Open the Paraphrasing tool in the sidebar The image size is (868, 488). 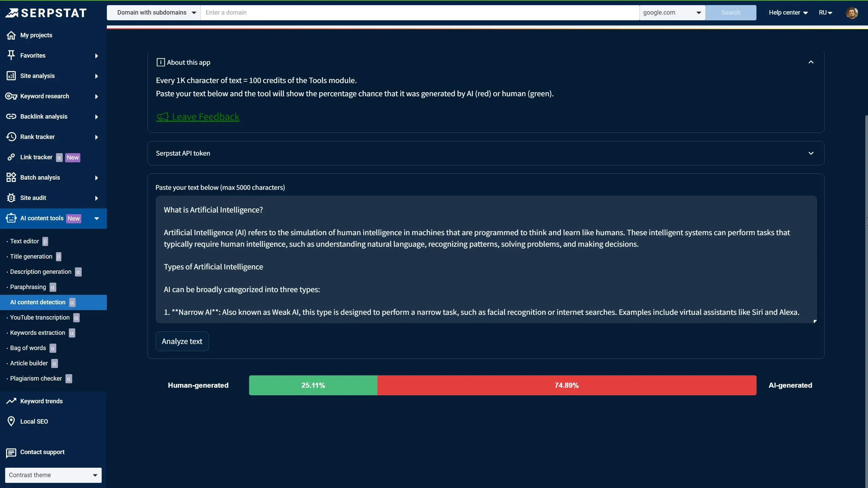pos(28,287)
